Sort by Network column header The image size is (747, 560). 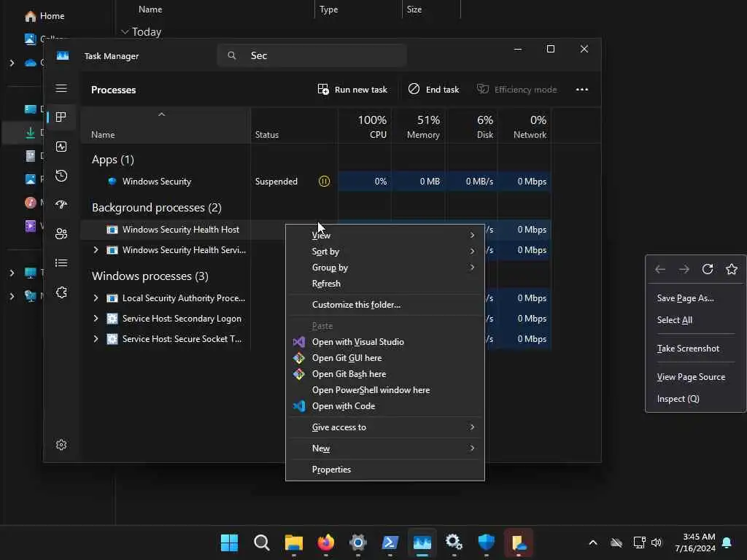tap(525, 126)
